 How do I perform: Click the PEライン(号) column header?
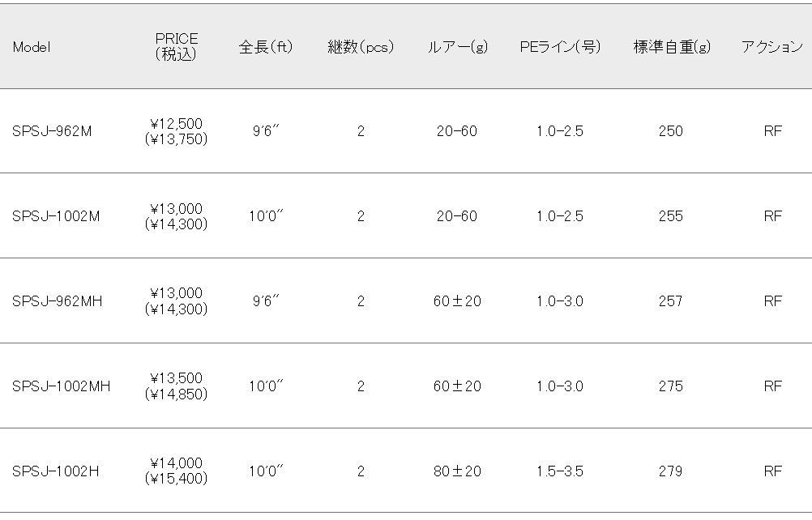tap(560, 47)
